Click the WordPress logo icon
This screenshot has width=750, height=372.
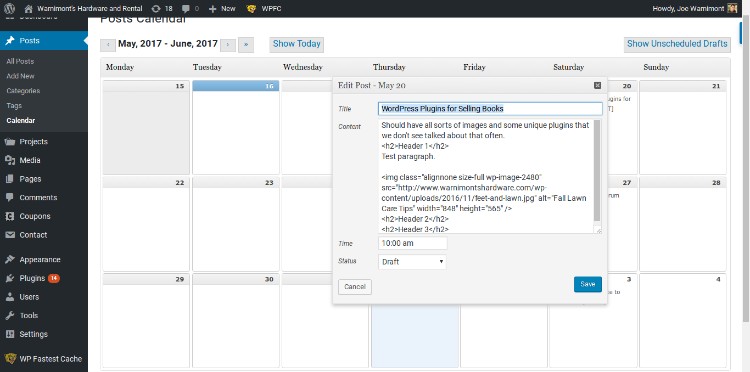tap(9, 8)
